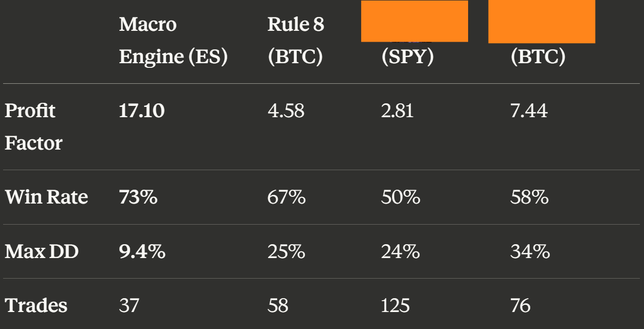Select the 76 trades cell
This screenshot has height=329, width=644.
click(x=520, y=305)
